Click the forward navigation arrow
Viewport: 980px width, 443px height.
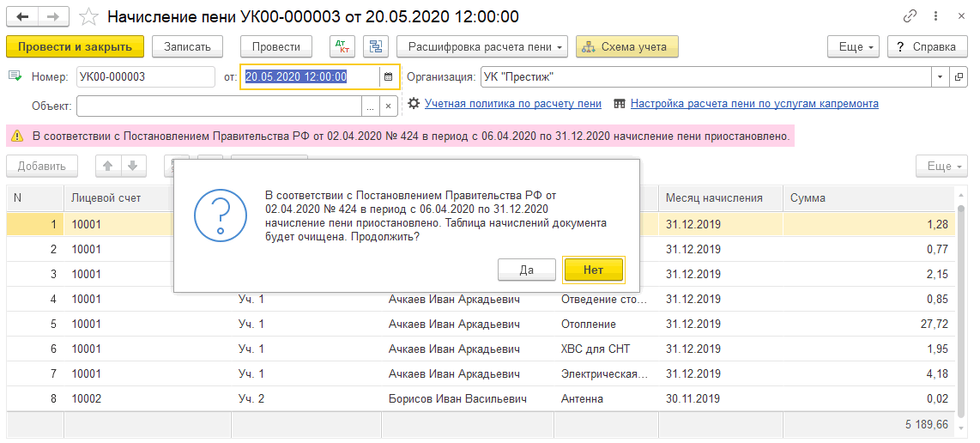click(x=52, y=16)
